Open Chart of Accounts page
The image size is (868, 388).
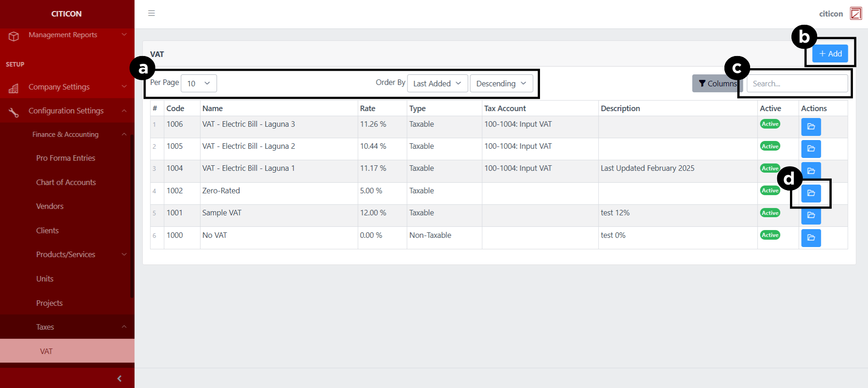point(66,182)
